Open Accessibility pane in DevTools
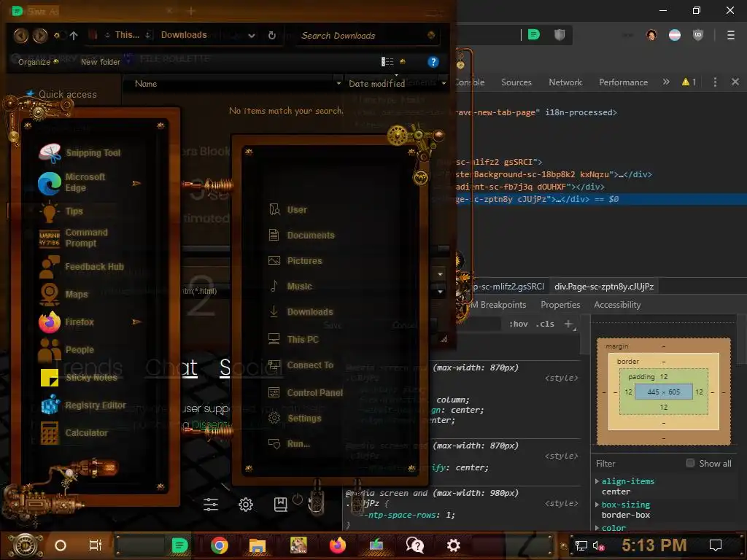Screen dimensions: 747x560 [x=617, y=305]
